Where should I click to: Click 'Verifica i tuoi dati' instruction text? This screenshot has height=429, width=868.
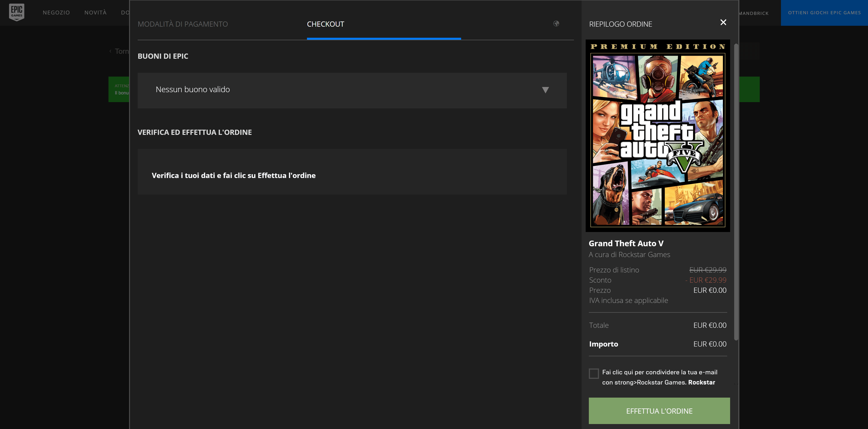pos(234,176)
